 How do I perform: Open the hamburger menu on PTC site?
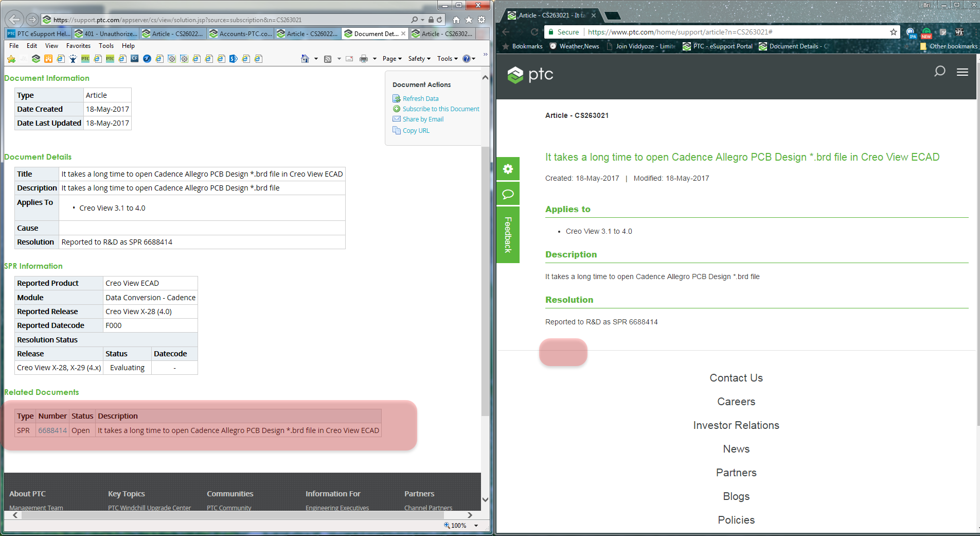(963, 72)
